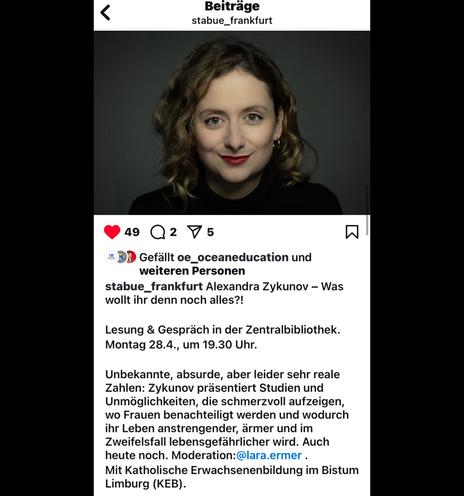Click the scrollbar beside the post

click(x=367, y=225)
